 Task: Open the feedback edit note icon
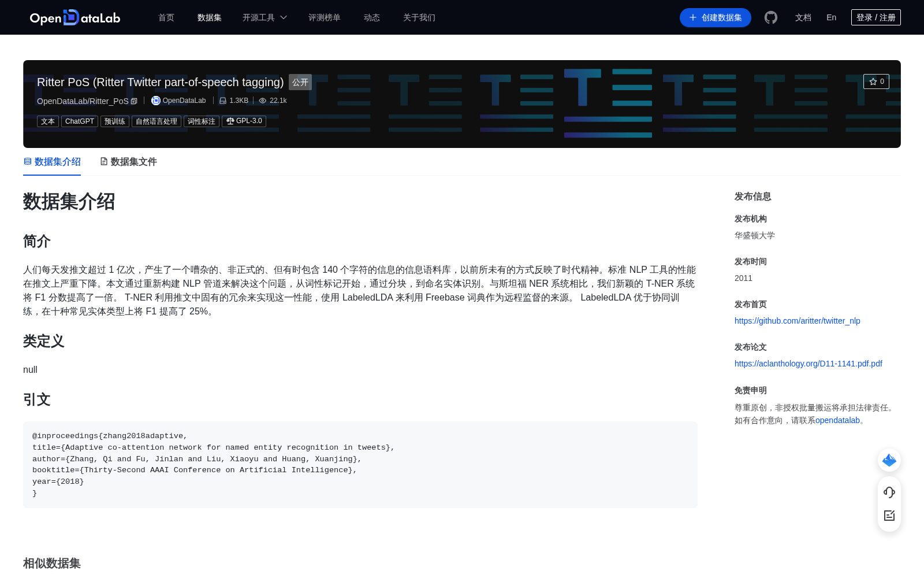pos(889,516)
